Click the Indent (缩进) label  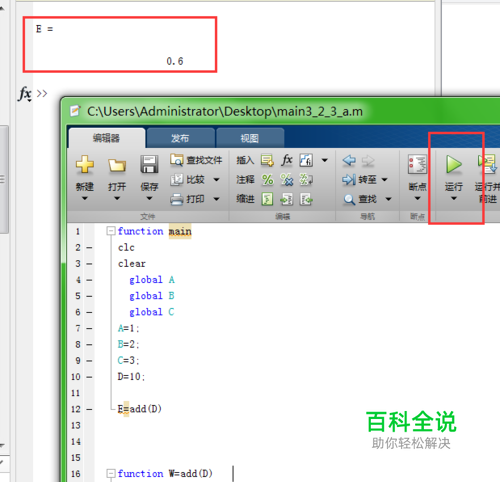(245, 199)
